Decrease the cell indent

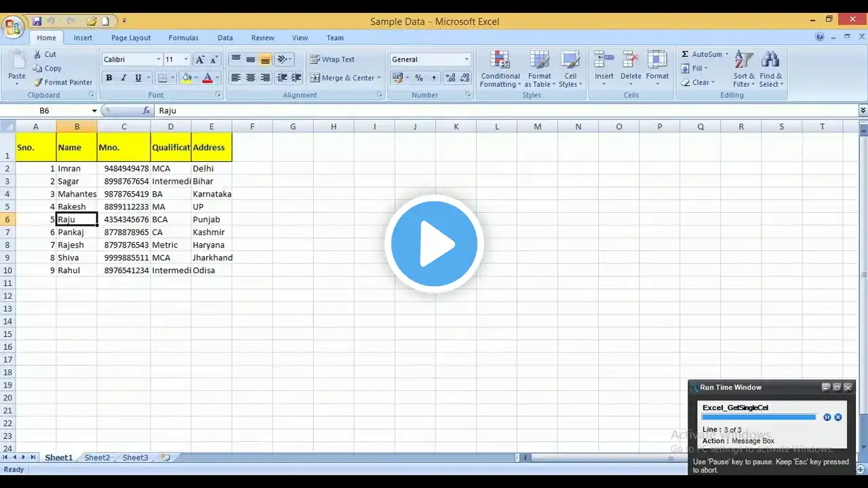pyautogui.click(x=282, y=78)
